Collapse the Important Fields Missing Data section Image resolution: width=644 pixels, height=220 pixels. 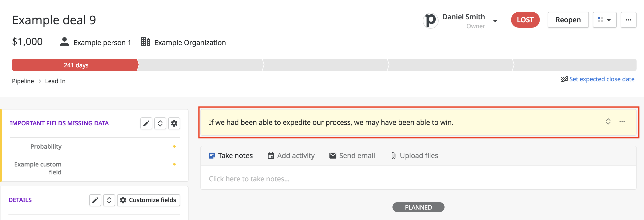tap(160, 123)
